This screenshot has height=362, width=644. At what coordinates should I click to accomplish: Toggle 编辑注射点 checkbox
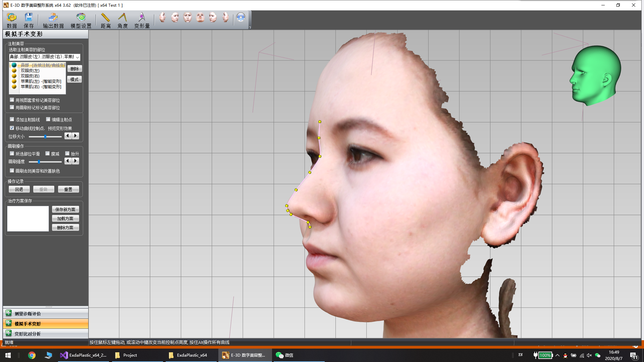pos(48,119)
